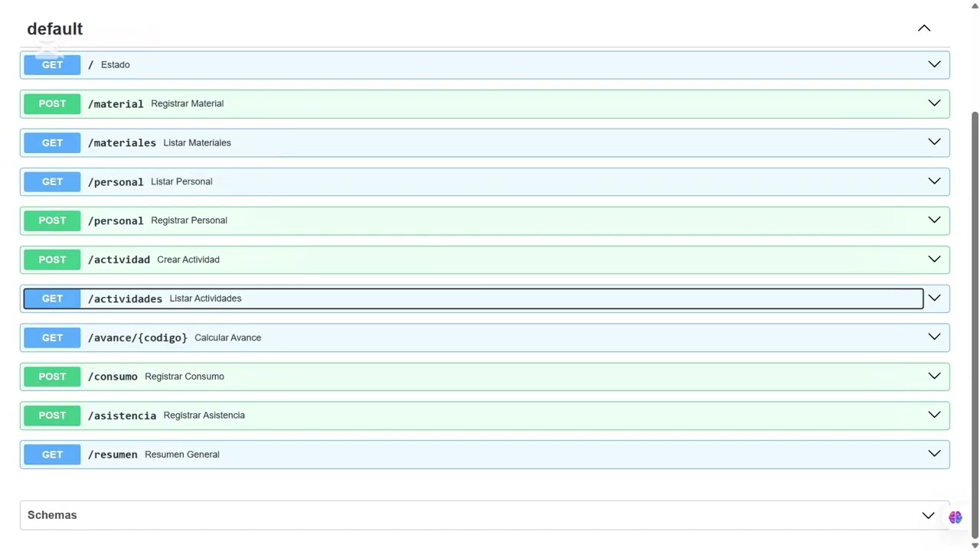The height and width of the screenshot is (551, 980).
Task: Expand the GET /personal Listar Personal chevron
Action: 934,181
